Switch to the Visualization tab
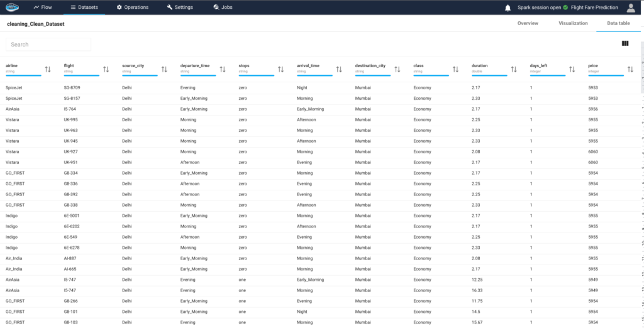The height and width of the screenshot is (328, 644). click(573, 23)
